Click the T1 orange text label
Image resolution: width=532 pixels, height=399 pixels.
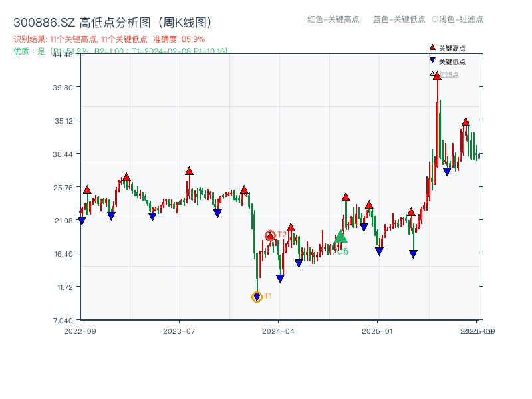268,296
